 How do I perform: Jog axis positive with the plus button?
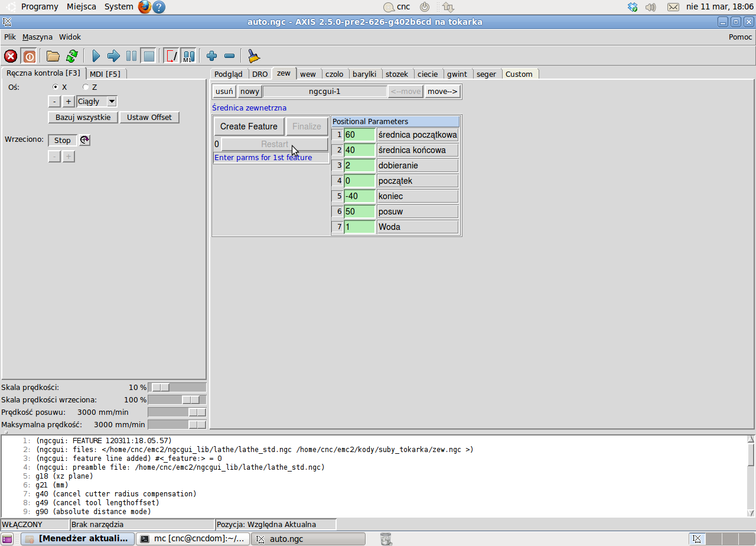click(x=69, y=102)
